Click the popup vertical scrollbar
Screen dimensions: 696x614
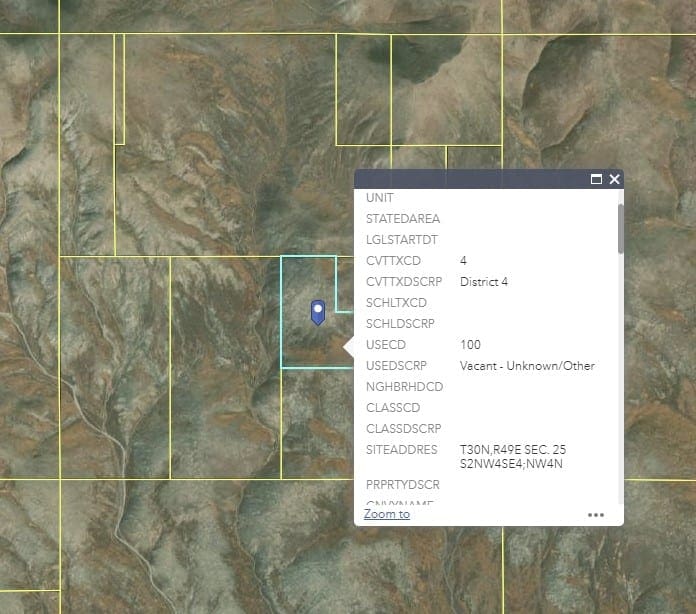[621, 229]
